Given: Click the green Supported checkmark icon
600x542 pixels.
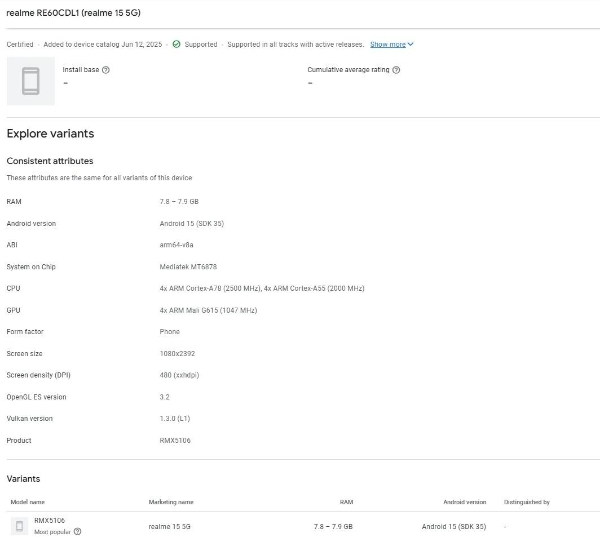Looking at the screenshot, I should [x=176, y=44].
